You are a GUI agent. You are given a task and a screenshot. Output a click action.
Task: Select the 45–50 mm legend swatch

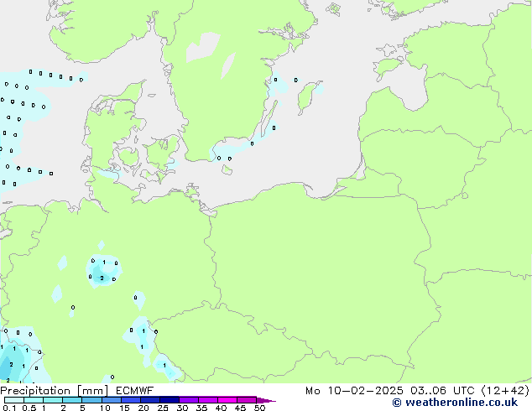pyautogui.click(x=247, y=400)
